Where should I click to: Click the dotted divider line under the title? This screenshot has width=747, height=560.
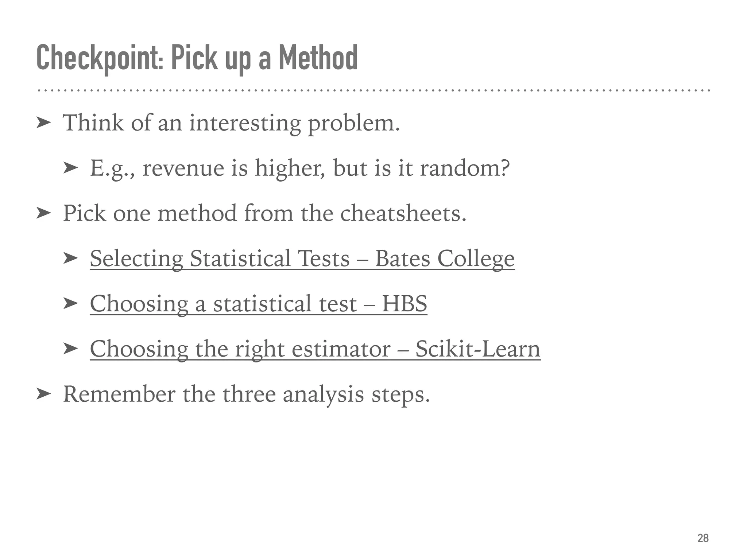(x=373, y=90)
